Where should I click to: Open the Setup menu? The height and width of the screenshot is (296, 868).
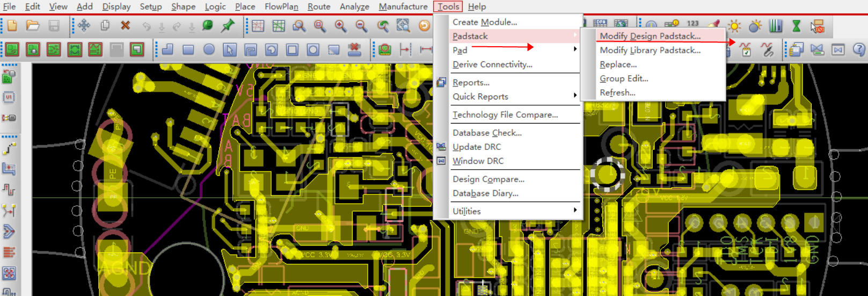tap(151, 6)
